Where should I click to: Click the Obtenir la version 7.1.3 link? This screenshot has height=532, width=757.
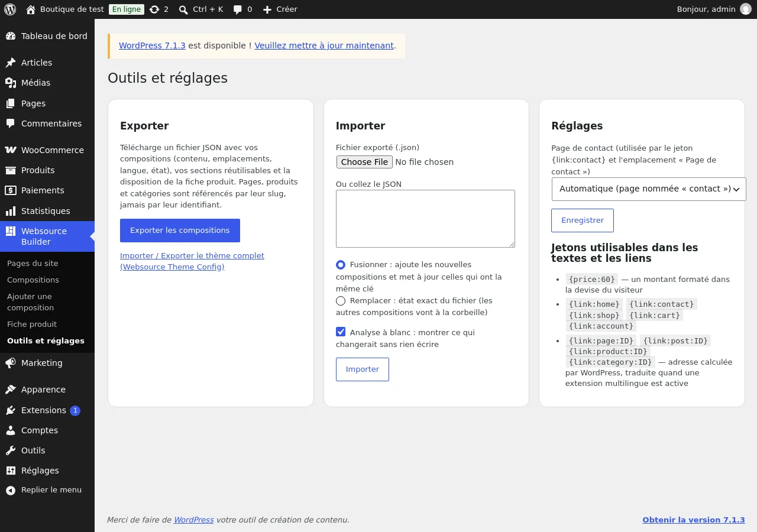(694, 520)
